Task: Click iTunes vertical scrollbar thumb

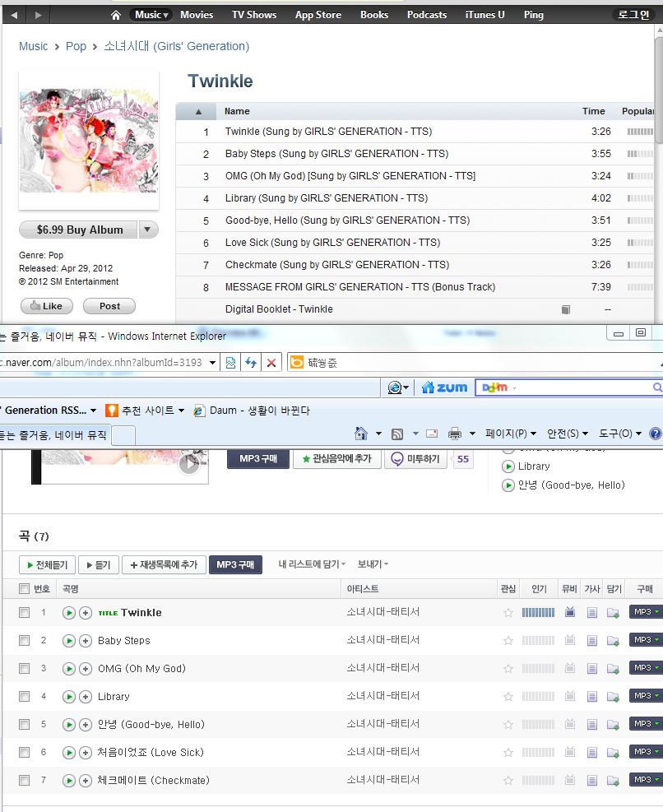Action: pyautogui.click(x=659, y=90)
